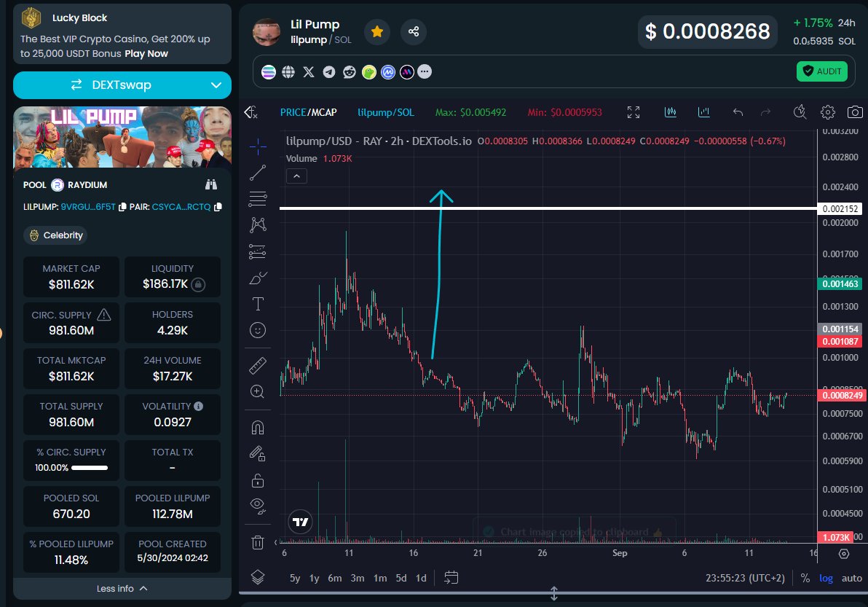868x607 pixels.
Task: Enable the magnet snap tool
Action: [x=258, y=427]
